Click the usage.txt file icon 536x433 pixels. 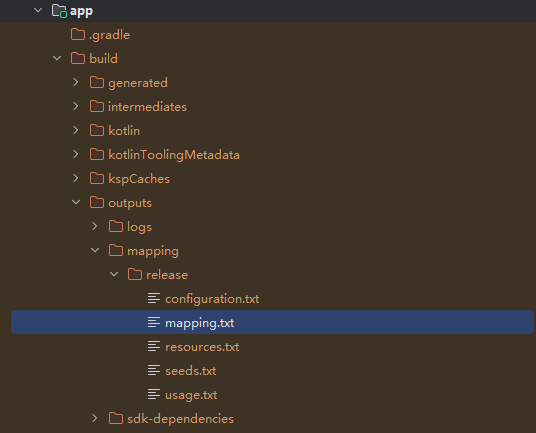(154, 394)
